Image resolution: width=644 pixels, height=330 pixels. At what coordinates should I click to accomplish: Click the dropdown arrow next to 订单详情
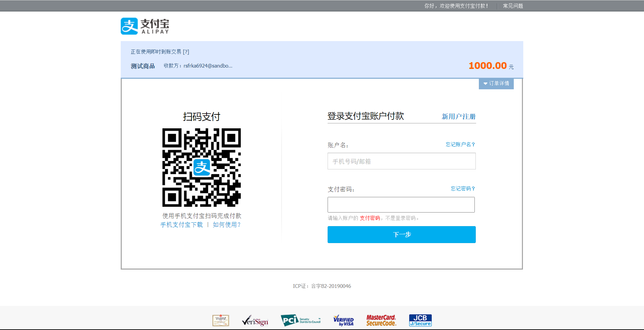click(486, 84)
